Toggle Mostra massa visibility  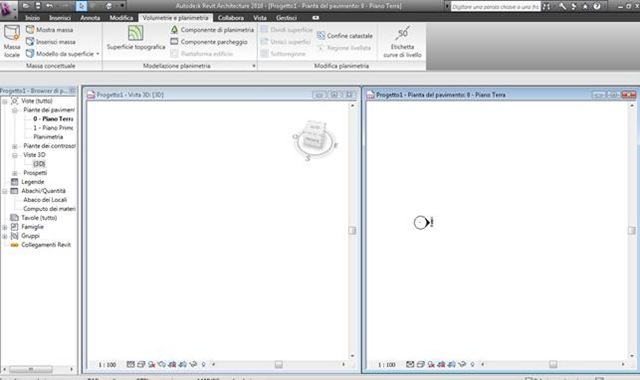click(49, 30)
